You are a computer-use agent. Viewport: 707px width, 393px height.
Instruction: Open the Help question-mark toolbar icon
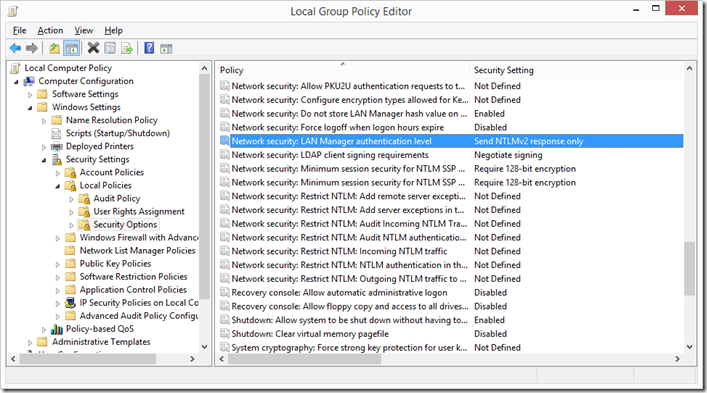(x=149, y=48)
